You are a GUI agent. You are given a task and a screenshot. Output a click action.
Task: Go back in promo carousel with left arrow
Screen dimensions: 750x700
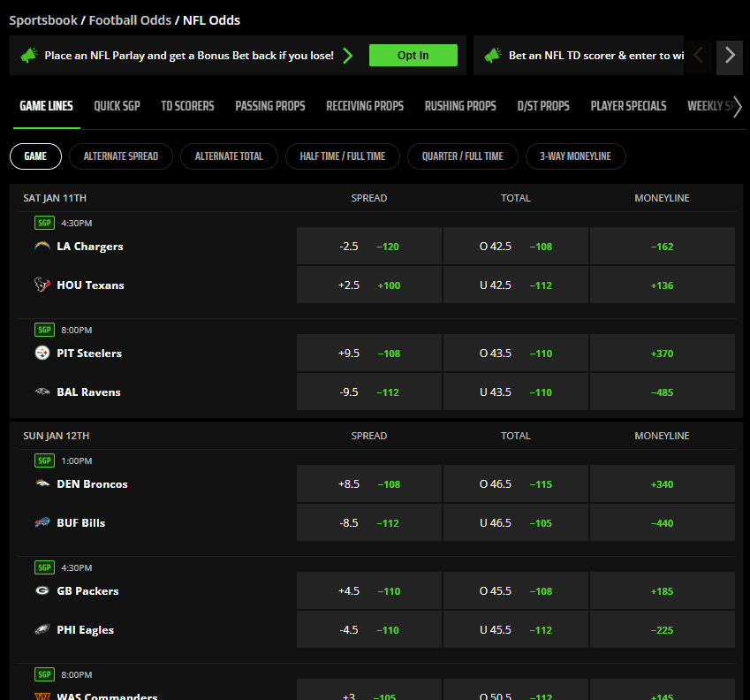(x=699, y=55)
